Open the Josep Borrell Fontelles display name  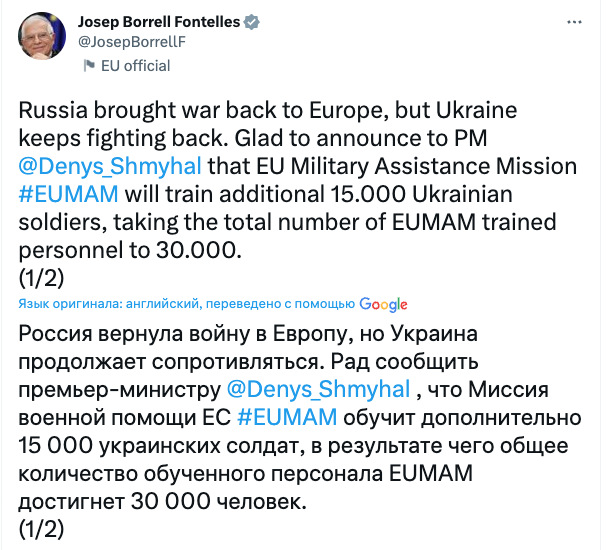click(x=166, y=22)
